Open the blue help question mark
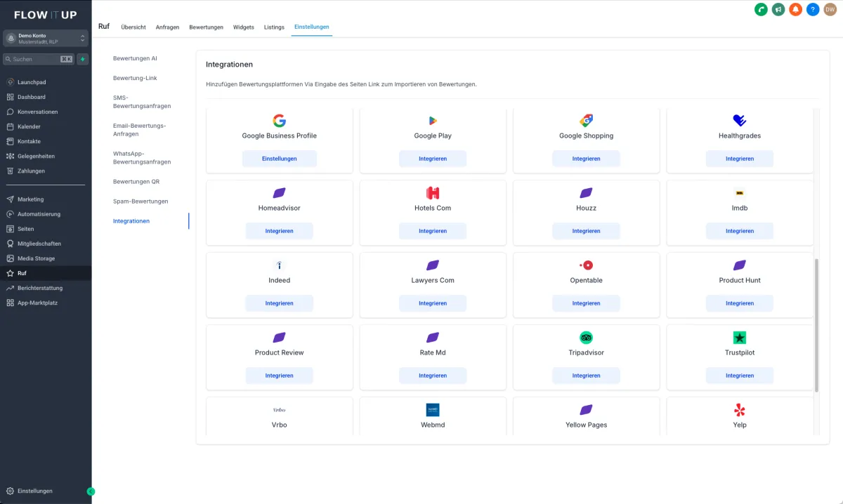843x504 pixels. [x=813, y=9]
